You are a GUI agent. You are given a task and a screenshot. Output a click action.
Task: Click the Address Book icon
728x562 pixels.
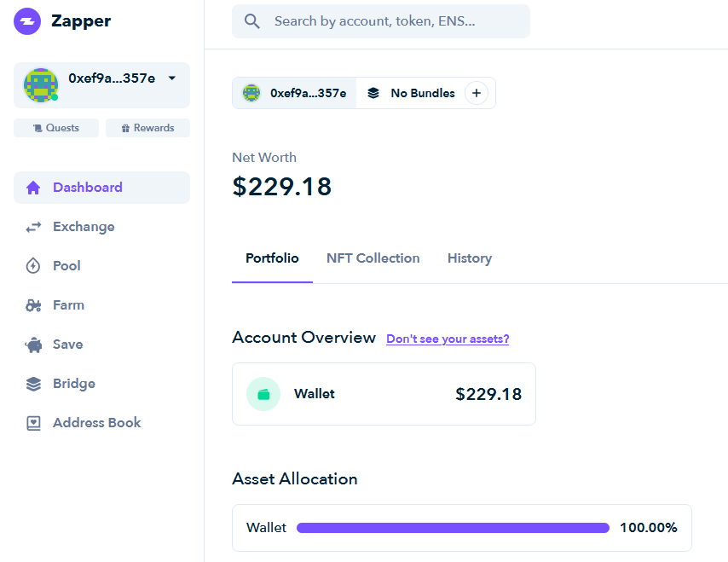click(x=32, y=422)
